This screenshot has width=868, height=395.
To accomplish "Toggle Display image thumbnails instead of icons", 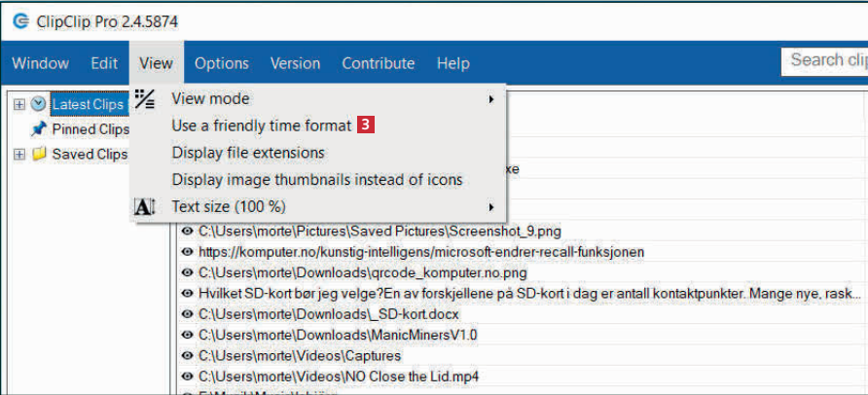I will (318, 180).
